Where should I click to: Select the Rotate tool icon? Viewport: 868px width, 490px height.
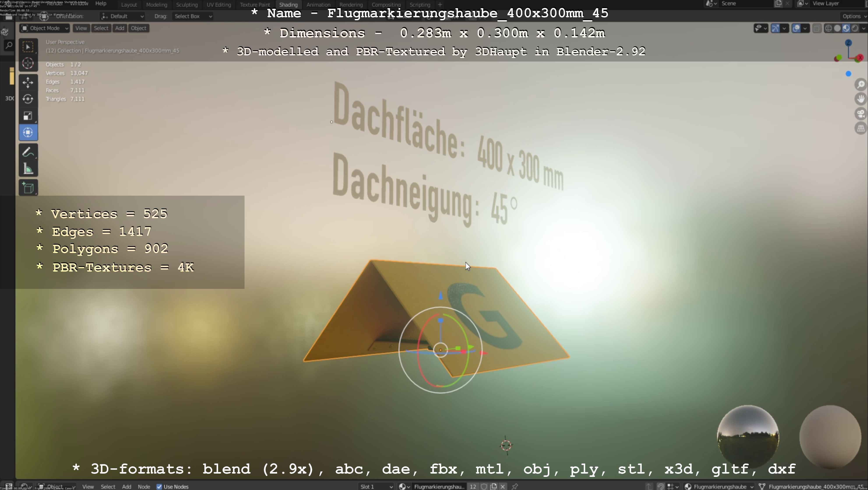[x=28, y=99]
